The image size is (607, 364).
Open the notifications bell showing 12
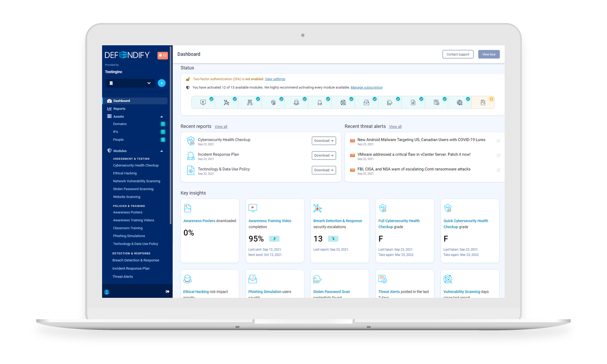point(162,56)
